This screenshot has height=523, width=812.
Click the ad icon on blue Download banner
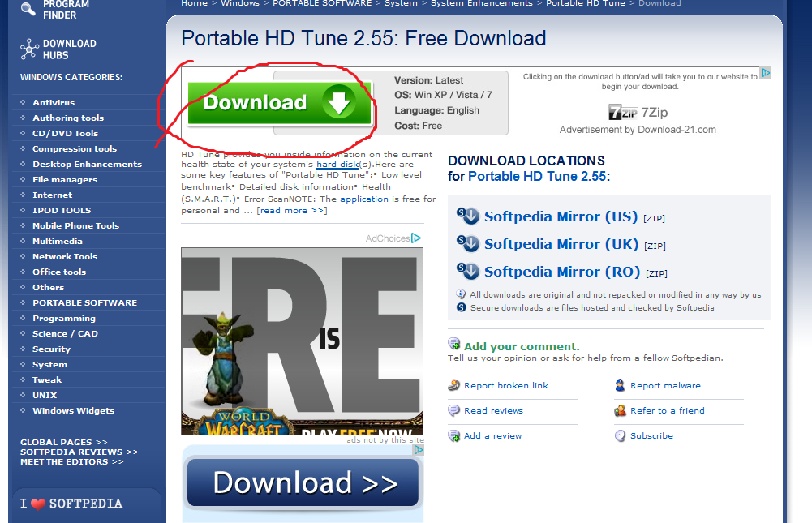(419, 450)
